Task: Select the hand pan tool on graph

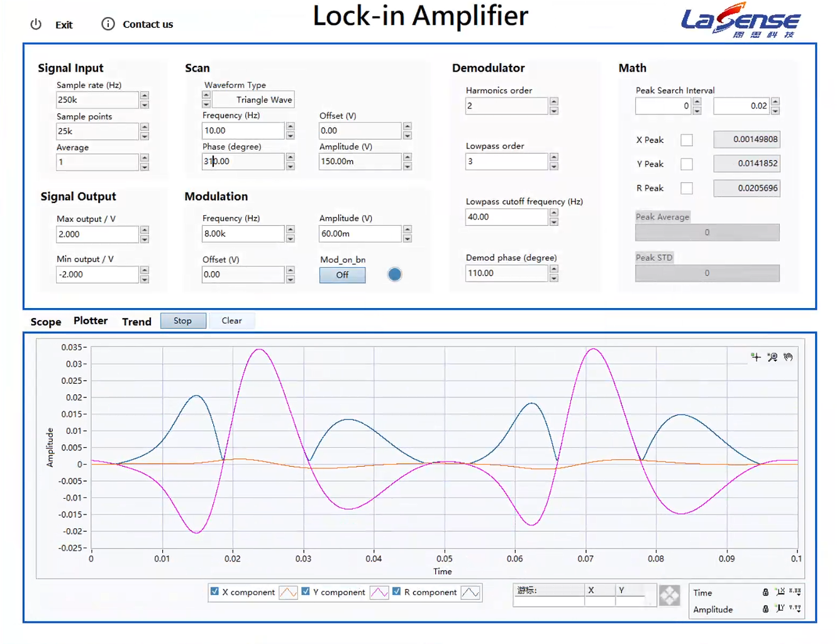Action: pyautogui.click(x=788, y=357)
